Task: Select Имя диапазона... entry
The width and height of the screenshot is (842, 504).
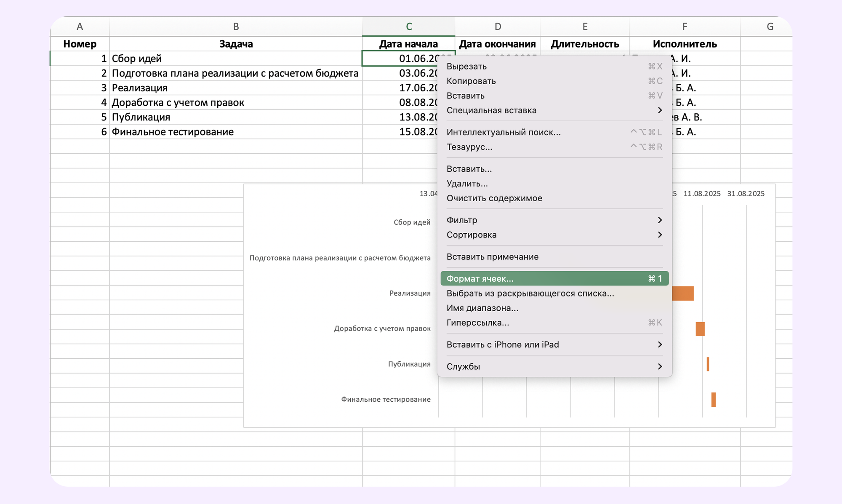Action: tap(554, 308)
